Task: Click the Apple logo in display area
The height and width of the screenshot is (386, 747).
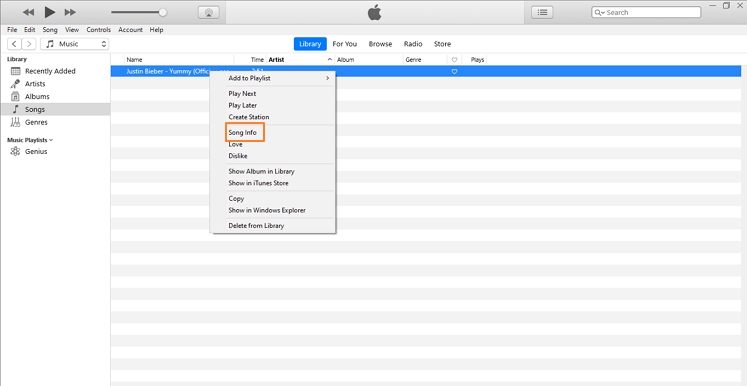Action: click(x=374, y=12)
